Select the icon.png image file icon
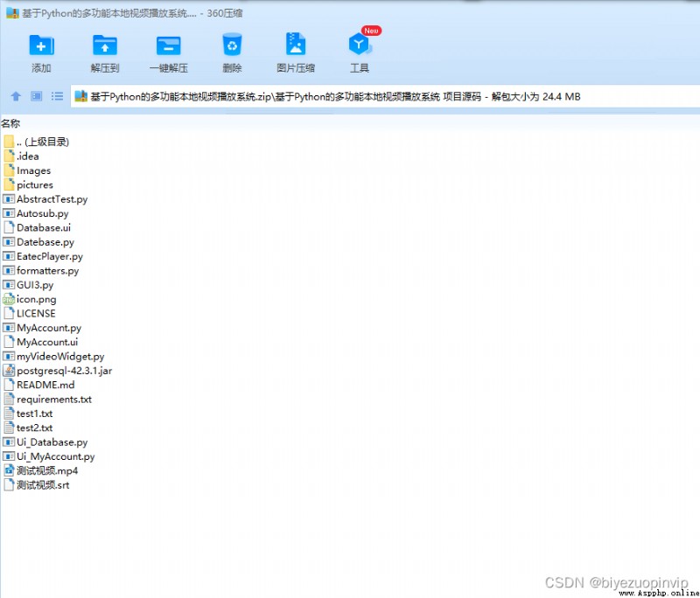 (x=9, y=299)
